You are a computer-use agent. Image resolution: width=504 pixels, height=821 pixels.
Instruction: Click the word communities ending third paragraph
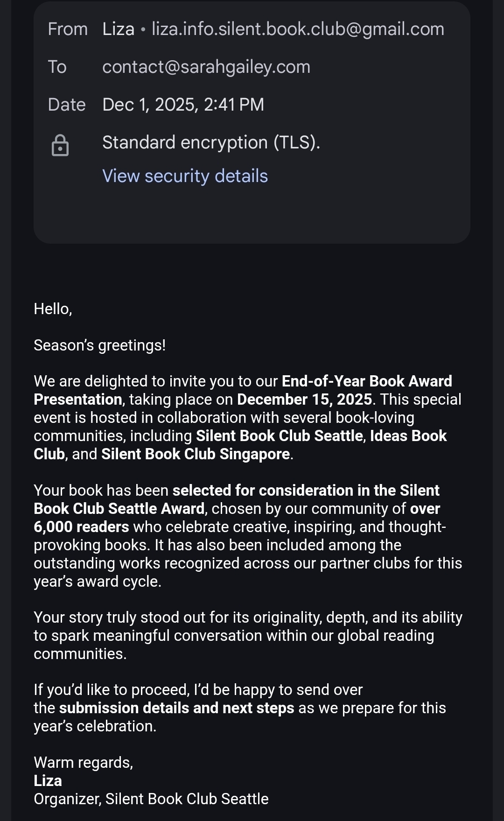79,654
